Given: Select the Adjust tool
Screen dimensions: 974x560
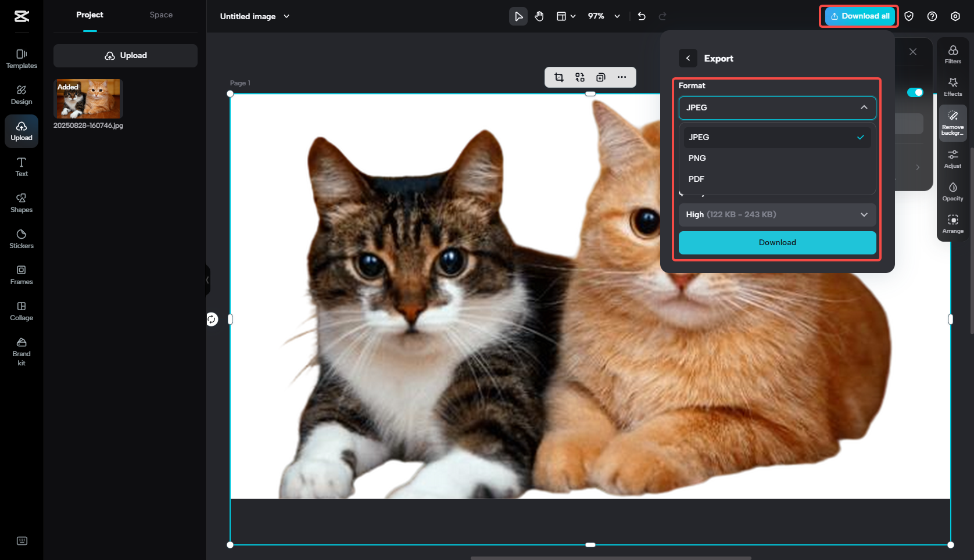Looking at the screenshot, I should click(x=952, y=158).
